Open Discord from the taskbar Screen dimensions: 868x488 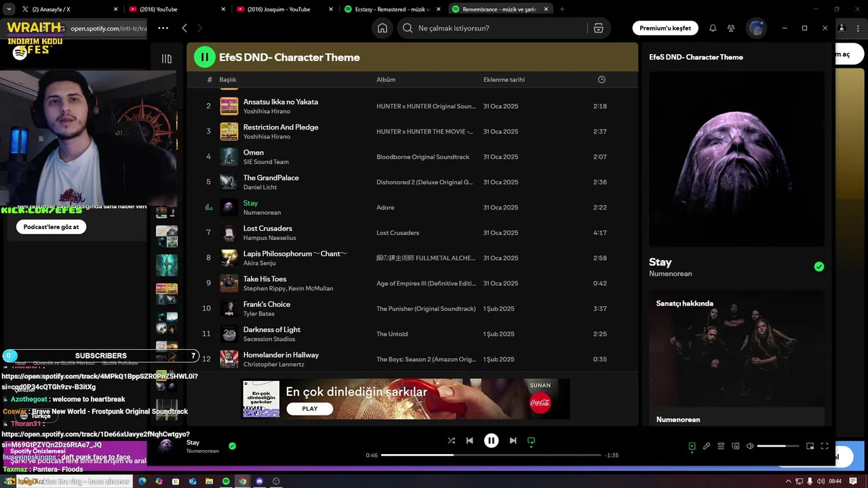click(x=259, y=481)
